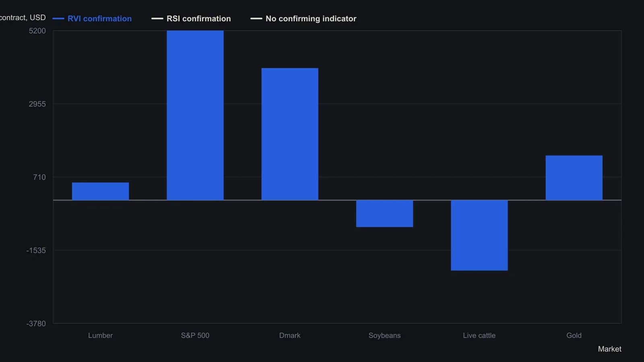The width and height of the screenshot is (644, 362).
Task: Click the 2955 y-axis tick label
Action: 37,104
